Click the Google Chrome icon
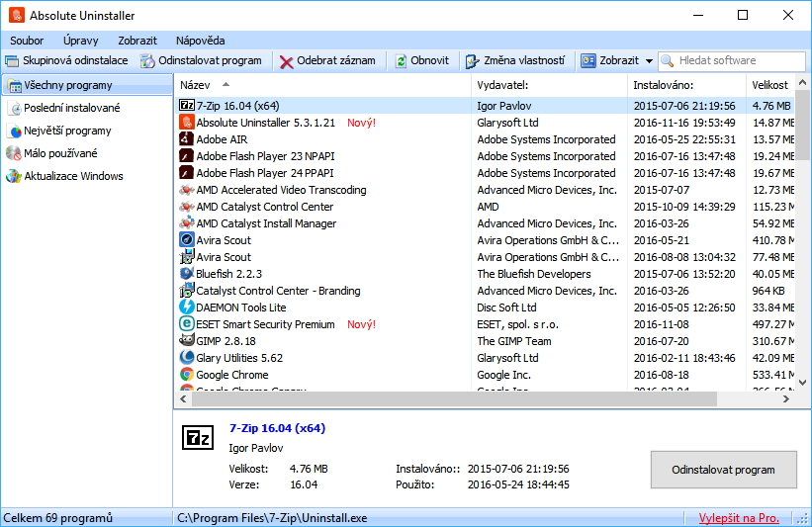Viewport: 812px width, 527px height. pos(186,375)
